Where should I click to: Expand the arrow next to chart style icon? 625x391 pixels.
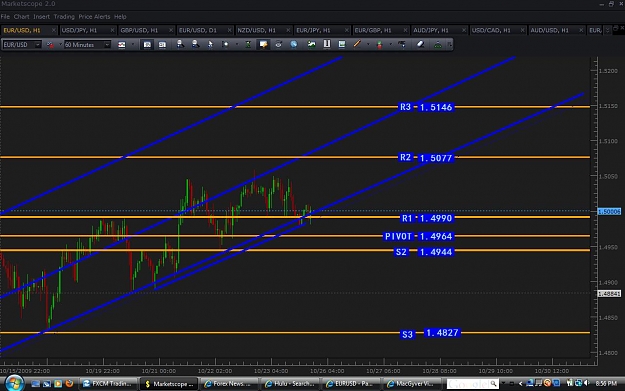[132, 45]
